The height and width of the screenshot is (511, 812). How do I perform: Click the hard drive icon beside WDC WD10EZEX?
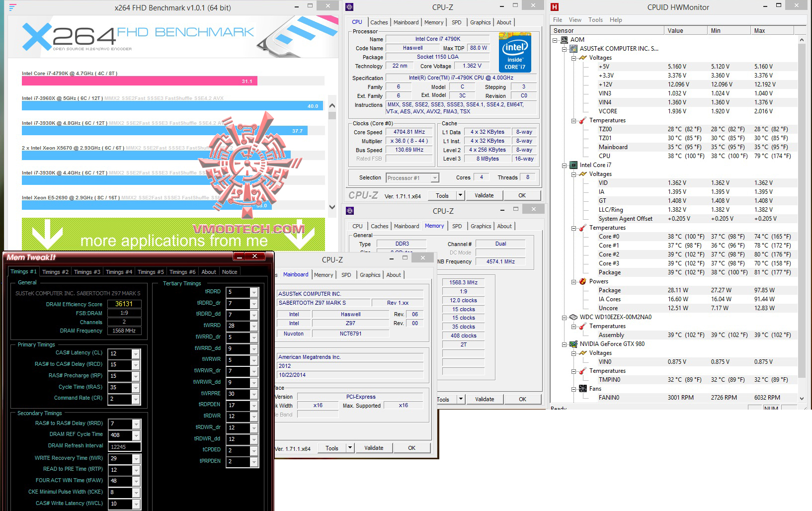pyautogui.click(x=573, y=317)
